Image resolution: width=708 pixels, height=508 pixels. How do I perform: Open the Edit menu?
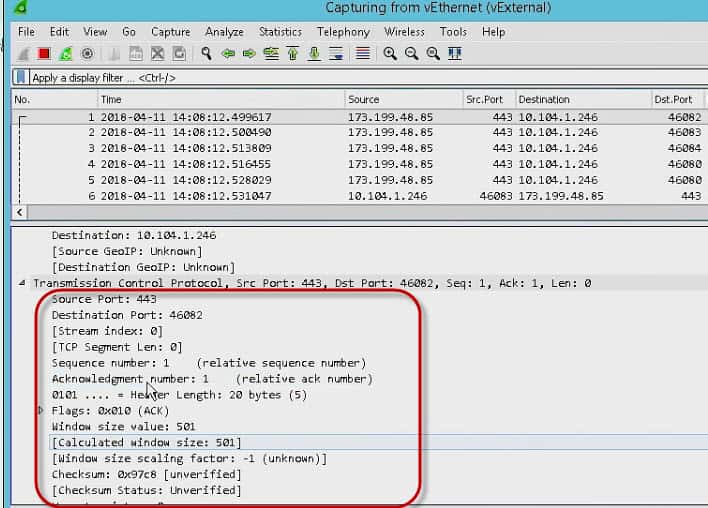pyautogui.click(x=59, y=32)
